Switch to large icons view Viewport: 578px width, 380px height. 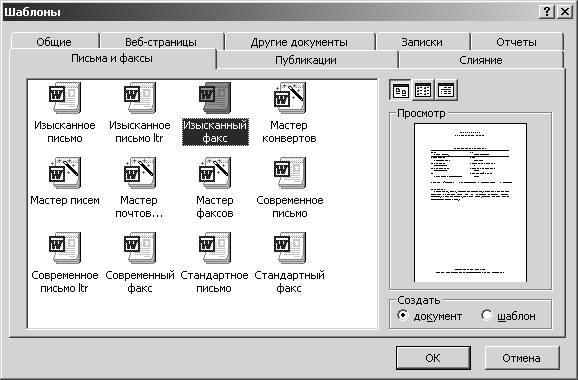click(x=400, y=90)
